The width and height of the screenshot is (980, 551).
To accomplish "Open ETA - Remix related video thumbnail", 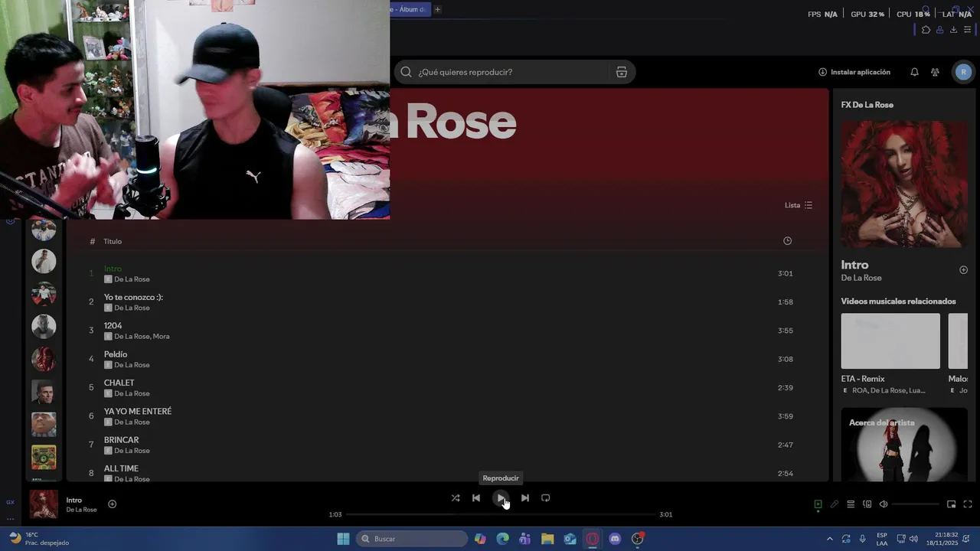I will tap(890, 341).
